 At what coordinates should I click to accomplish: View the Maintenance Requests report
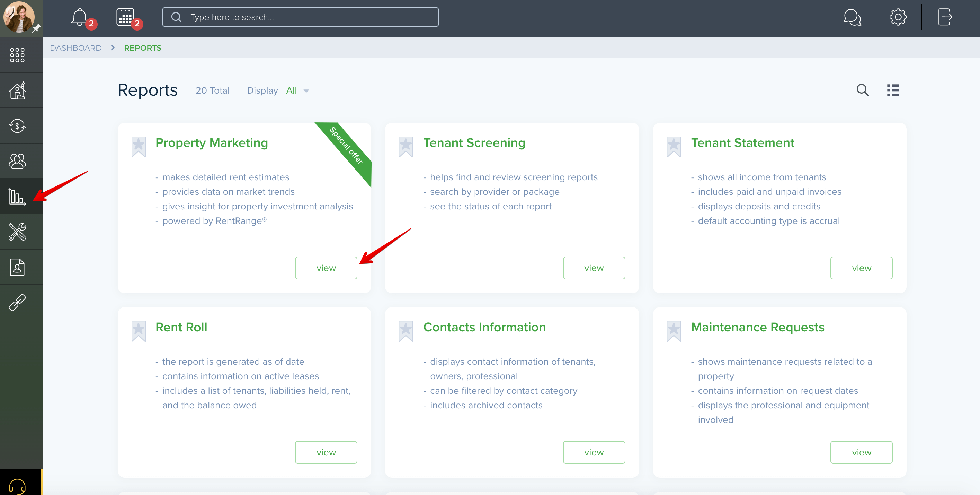861,452
